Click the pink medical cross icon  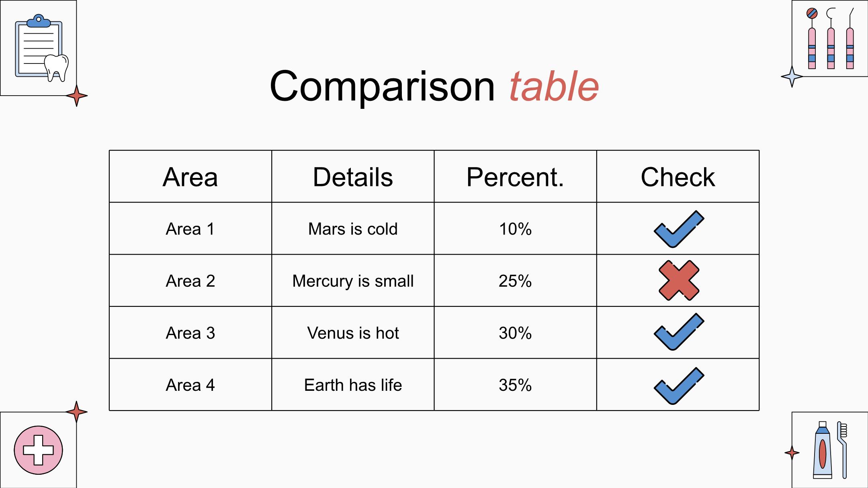tap(38, 450)
